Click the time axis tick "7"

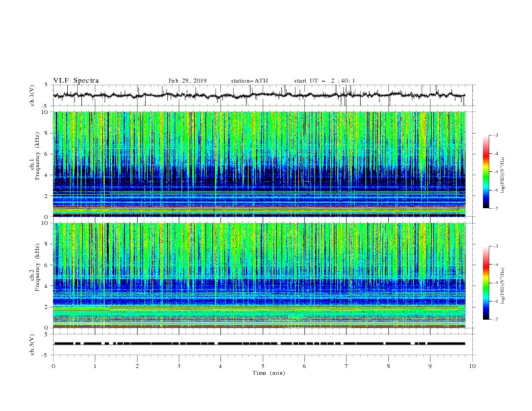click(x=347, y=366)
